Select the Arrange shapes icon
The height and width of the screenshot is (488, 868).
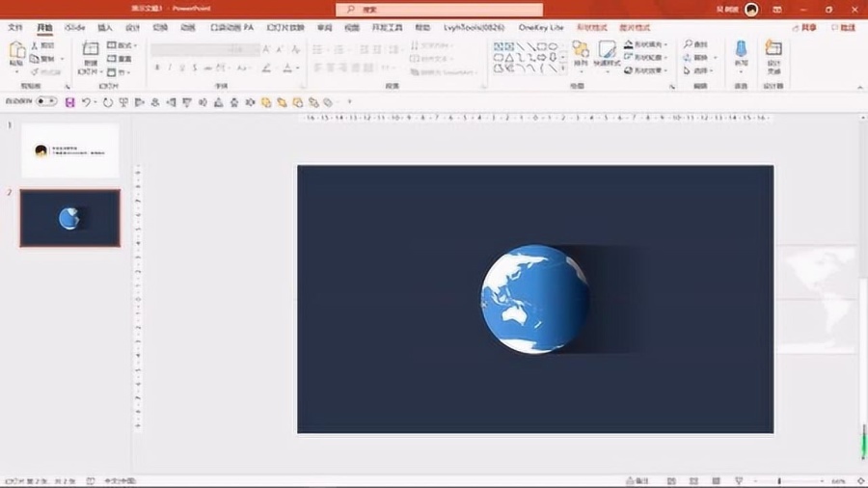(x=581, y=50)
